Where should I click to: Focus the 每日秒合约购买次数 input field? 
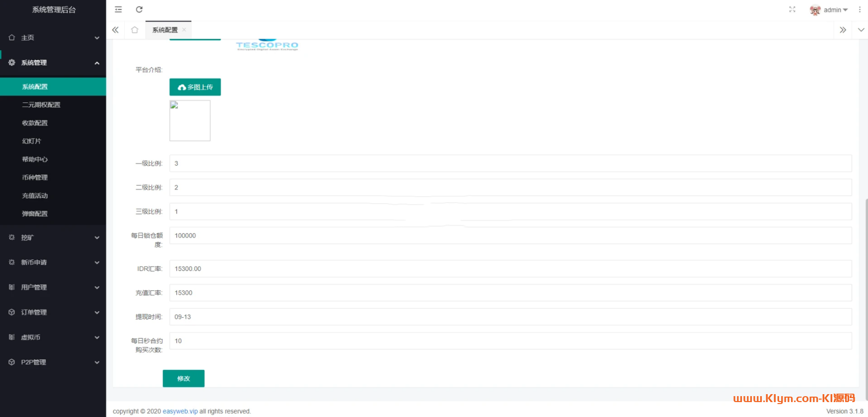pyautogui.click(x=510, y=341)
